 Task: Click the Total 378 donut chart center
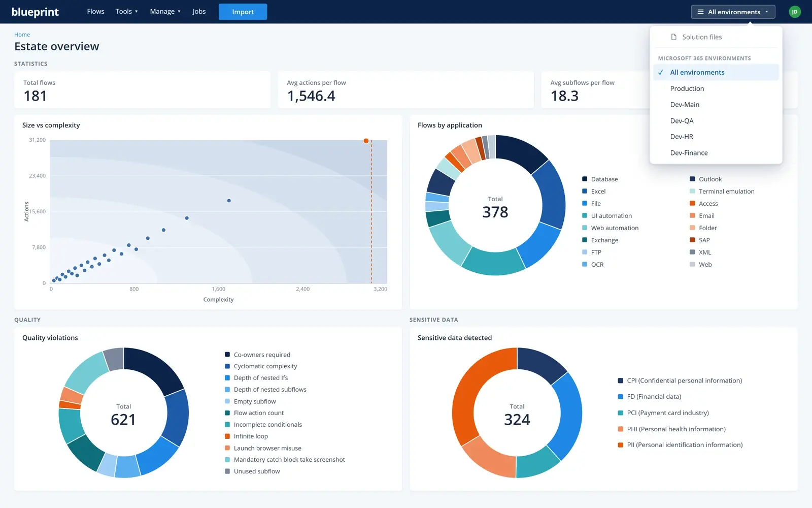(495, 207)
